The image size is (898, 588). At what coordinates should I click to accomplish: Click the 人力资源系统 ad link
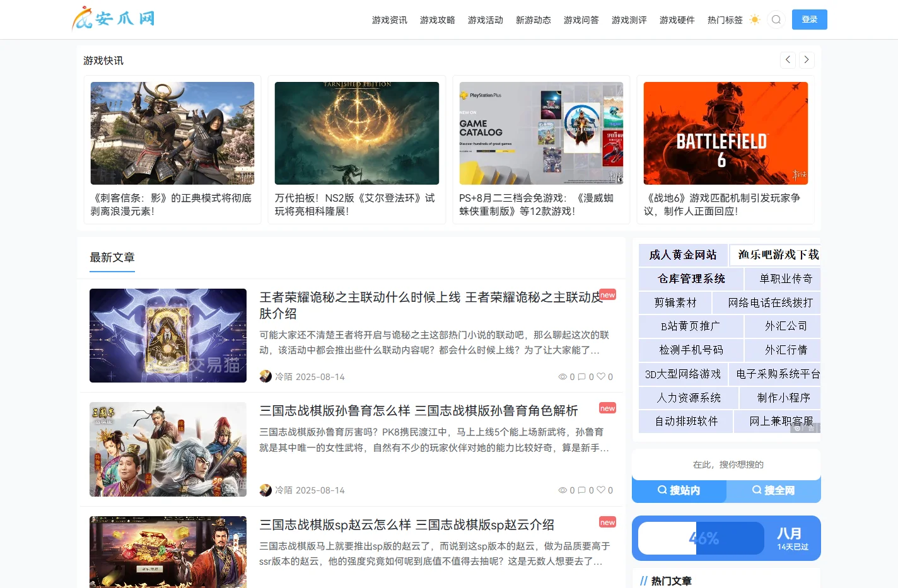[x=689, y=398]
